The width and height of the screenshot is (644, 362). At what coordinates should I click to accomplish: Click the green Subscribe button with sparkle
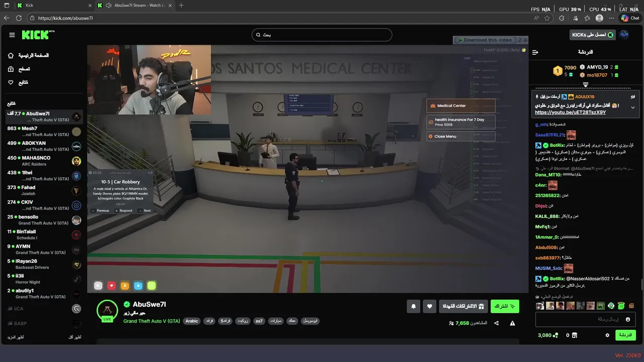tap(505, 306)
